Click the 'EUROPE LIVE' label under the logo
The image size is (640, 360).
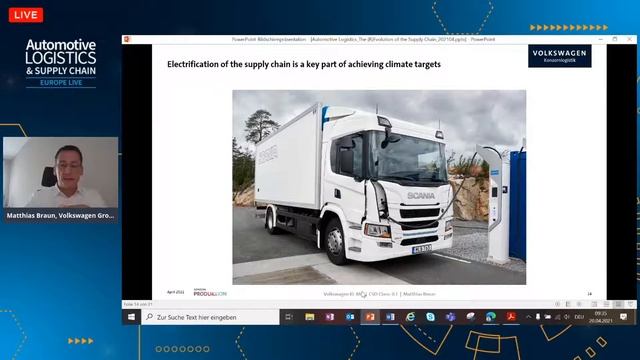coord(61,82)
